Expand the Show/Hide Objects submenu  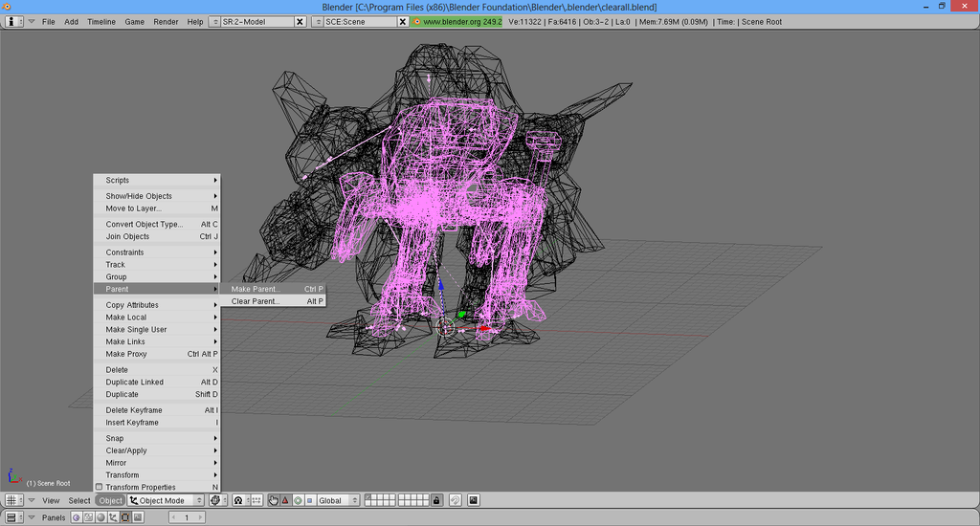click(156, 195)
